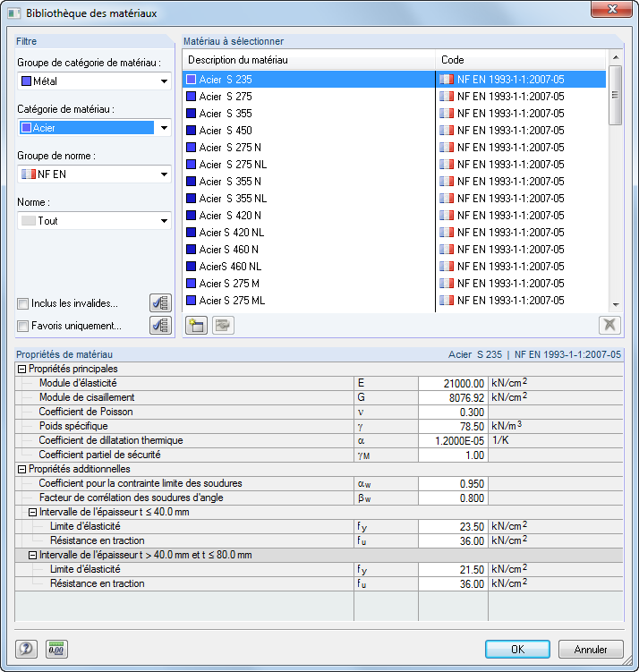Enable the Inclus les invalides checkbox
The height and width of the screenshot is (672, 639).
22,304
